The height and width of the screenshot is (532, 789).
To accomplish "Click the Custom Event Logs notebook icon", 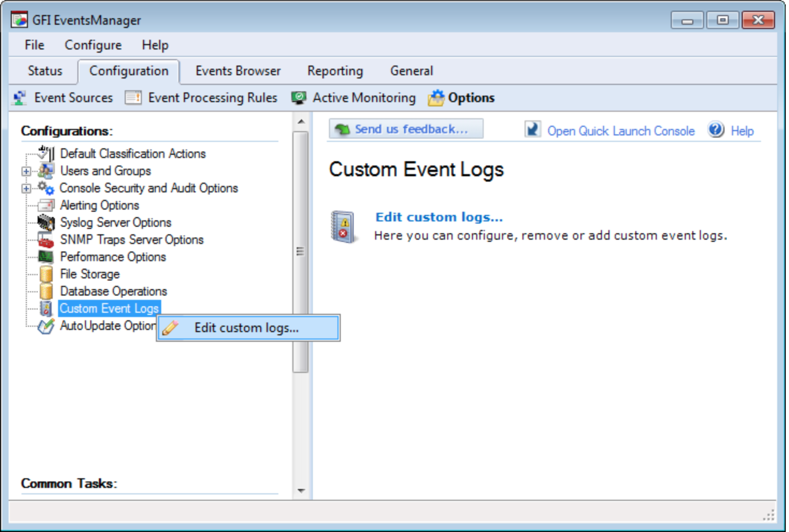I will [46, 308].
